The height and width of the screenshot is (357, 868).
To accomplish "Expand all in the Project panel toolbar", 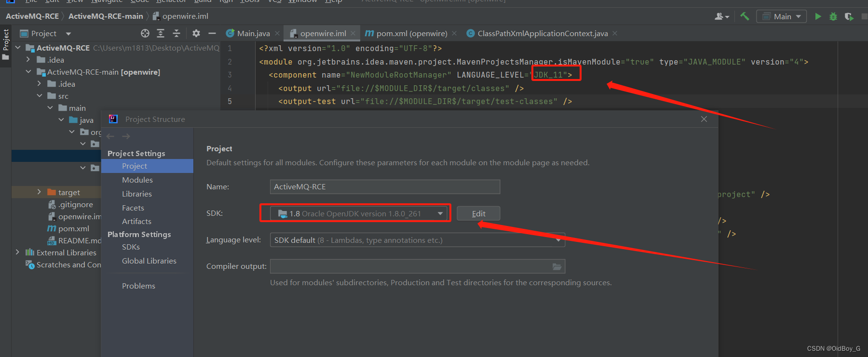I will pos(161,33).
